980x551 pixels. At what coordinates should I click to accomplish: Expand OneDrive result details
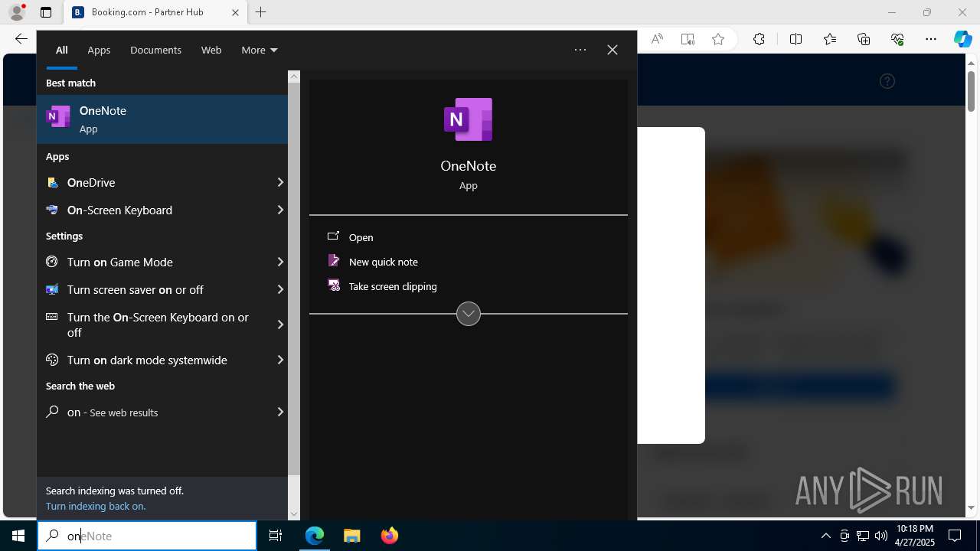[x=280, y=182]
